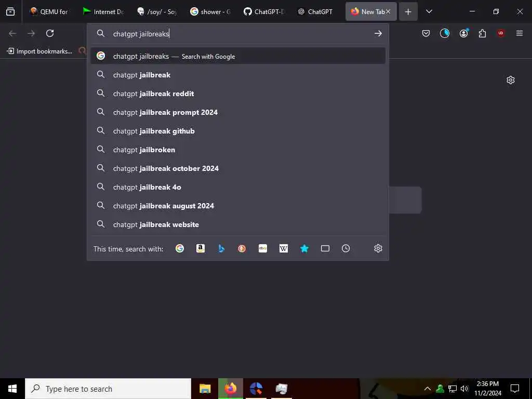Select suggestion 'chatgpt jailbreak github'
This screenshot has width=532, height=399.
238,130
